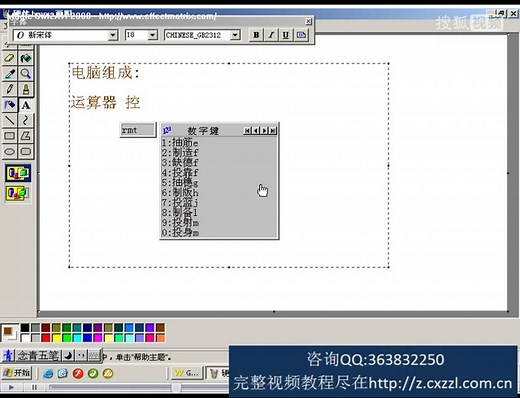The image size is (520, 398).
Task: Click the IME status bar logo icon
Action: pos(9,356)
